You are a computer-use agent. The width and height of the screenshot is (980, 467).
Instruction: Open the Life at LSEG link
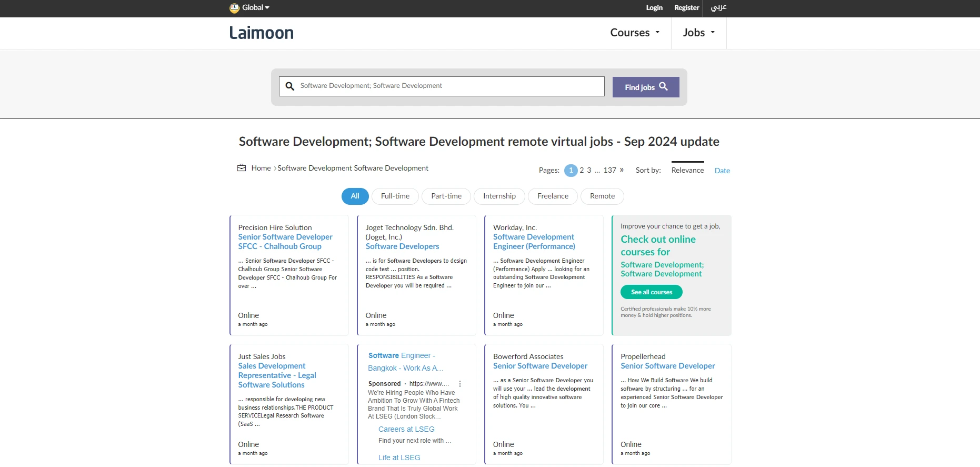(399, 458)
